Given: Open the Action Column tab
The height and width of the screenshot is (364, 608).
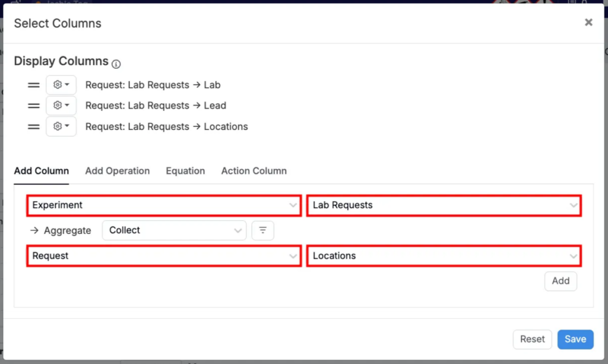Looking at the screenshot, I should click(x=254, y=171).
